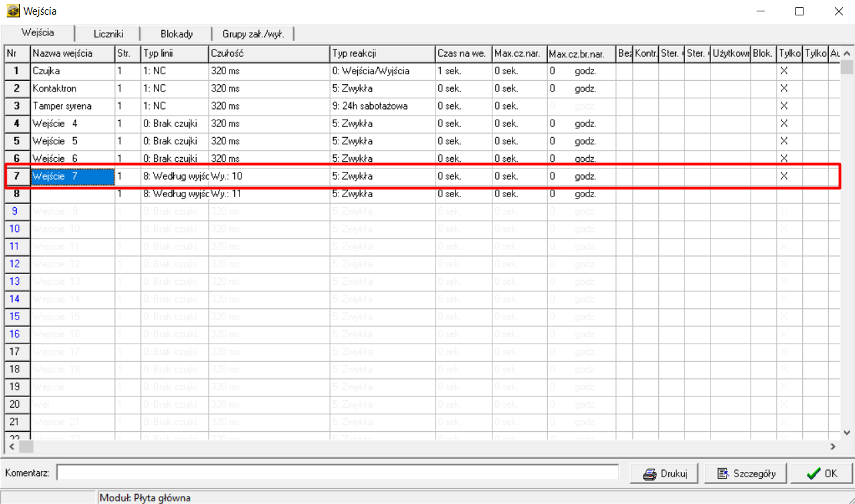855x504 pixels.
Task: Select the Kontaktron name cell
Action: point(72,88)
